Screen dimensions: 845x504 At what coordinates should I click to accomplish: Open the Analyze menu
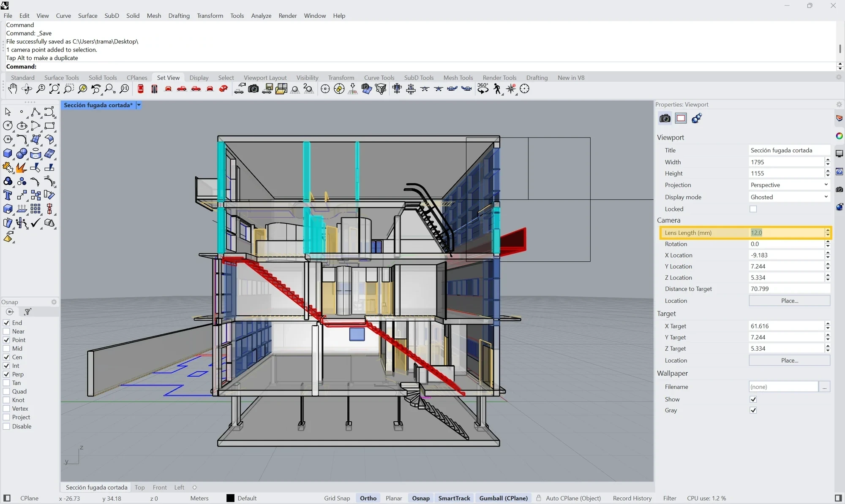[x=261, y=16]
